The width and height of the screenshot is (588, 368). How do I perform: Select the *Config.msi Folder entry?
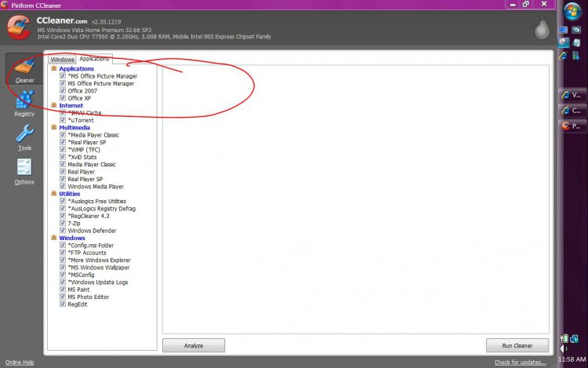point(90,246)
